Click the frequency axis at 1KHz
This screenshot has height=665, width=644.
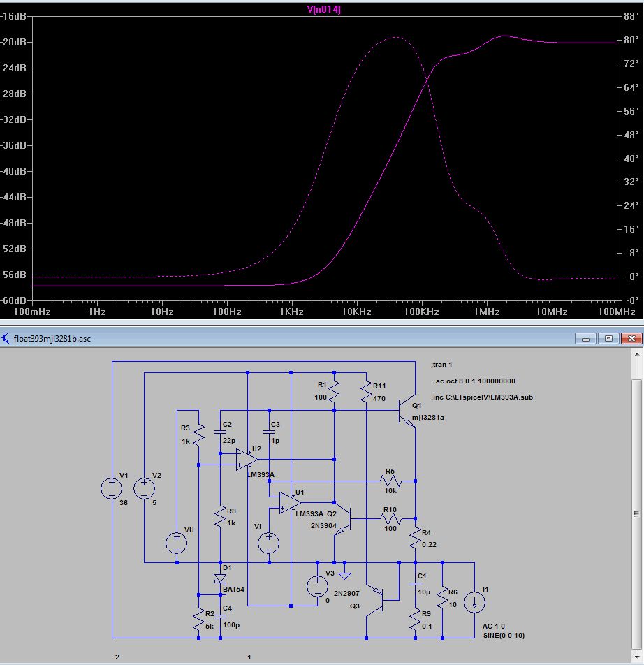click(292, 312)
